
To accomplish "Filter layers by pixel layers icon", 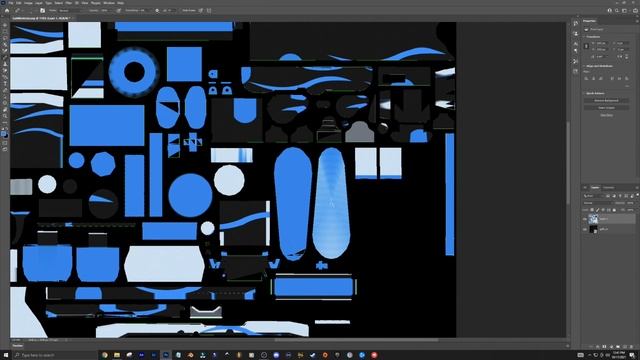I will point(608,196).
